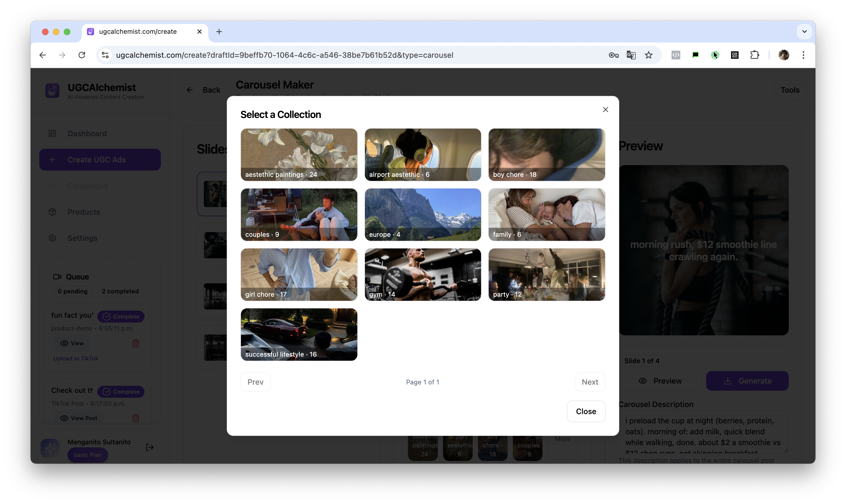Close the ugcalchemist.com/create tab
Image resolution: width=846 pixels, height=504 pixels.
(x=200, y=32)
